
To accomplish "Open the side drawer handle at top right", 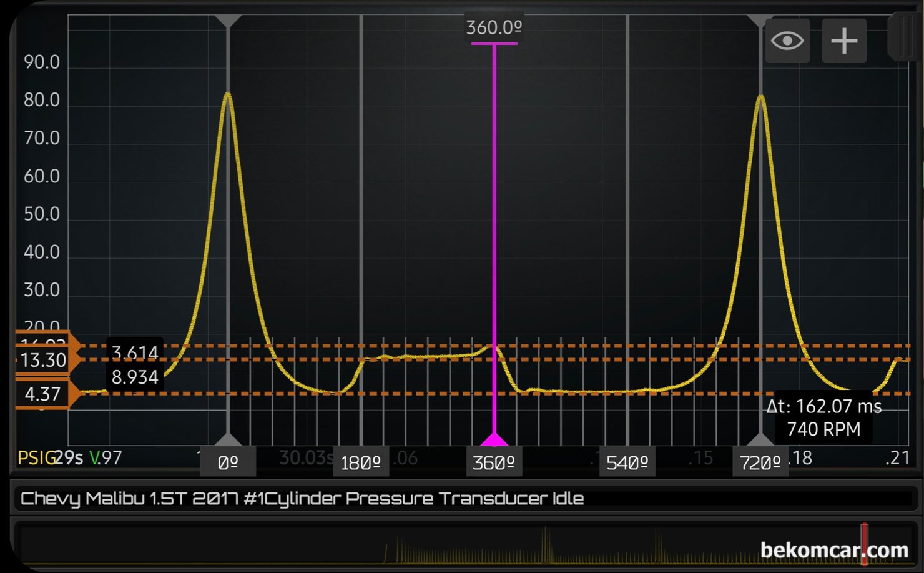I will click(903, 37).
